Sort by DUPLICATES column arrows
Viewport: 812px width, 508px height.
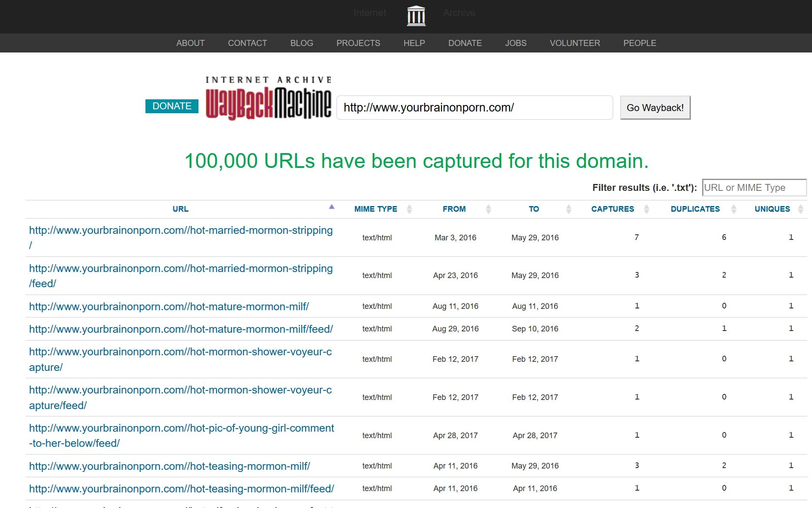(733, 209)
